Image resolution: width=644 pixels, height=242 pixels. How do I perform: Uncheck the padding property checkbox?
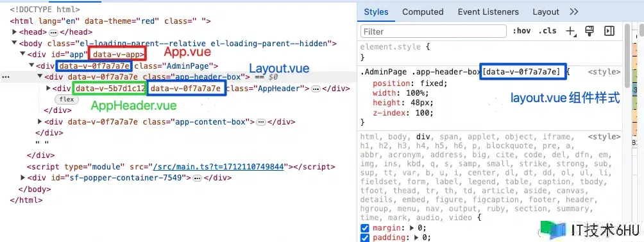(x=364, y=238)
